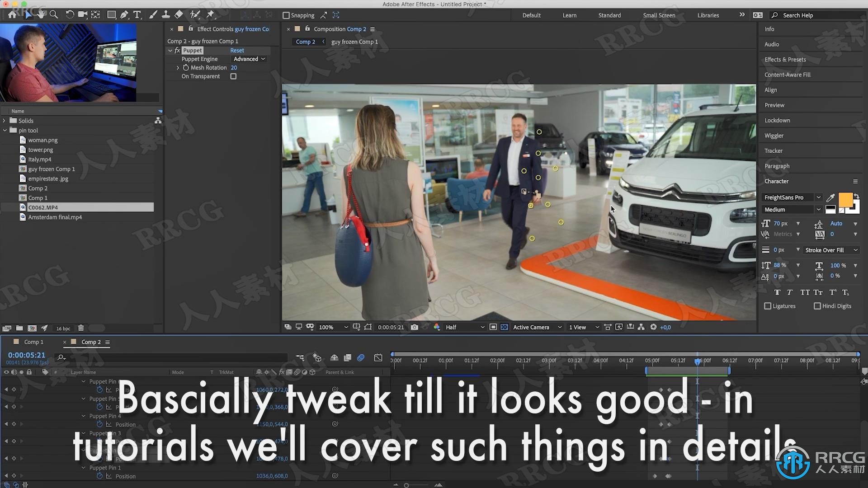
Task: Toggle the On Transparent checkbox
Action: (x=234, y=75)
